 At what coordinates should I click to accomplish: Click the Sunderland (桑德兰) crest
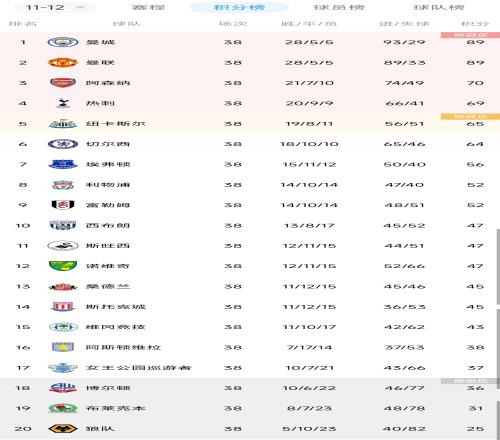pos(63,286)
